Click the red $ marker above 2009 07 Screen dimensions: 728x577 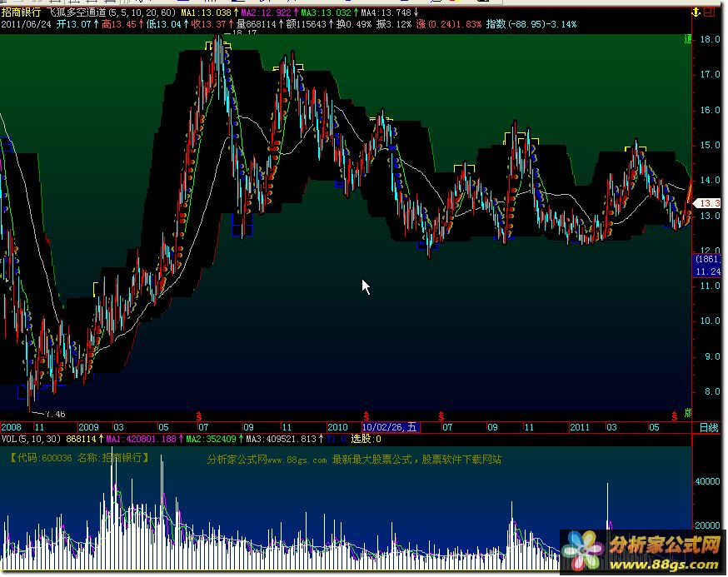(x=199, y=415)
